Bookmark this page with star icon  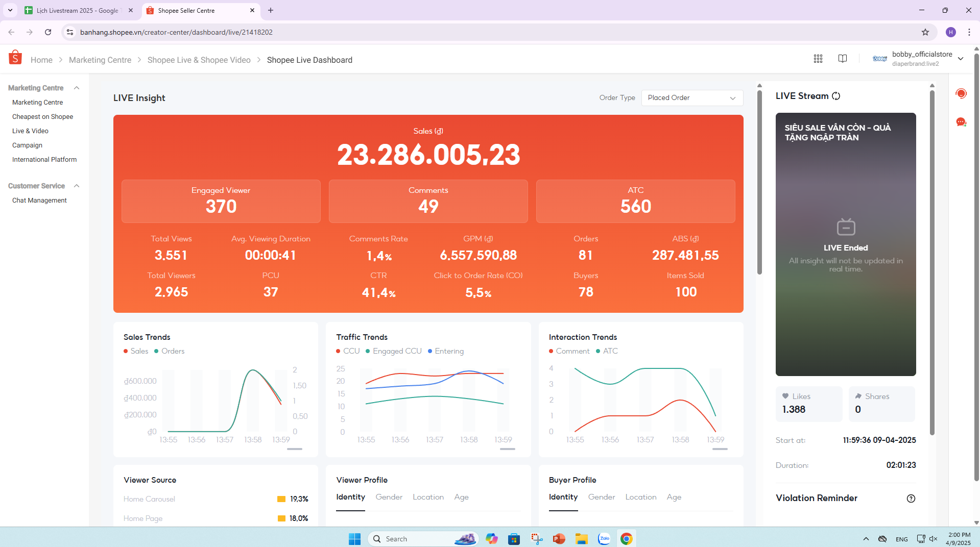pyautogui.click(x=925, y=32)
